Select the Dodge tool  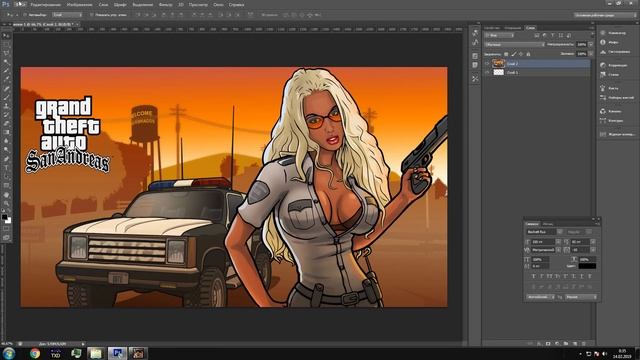point(6,150)
